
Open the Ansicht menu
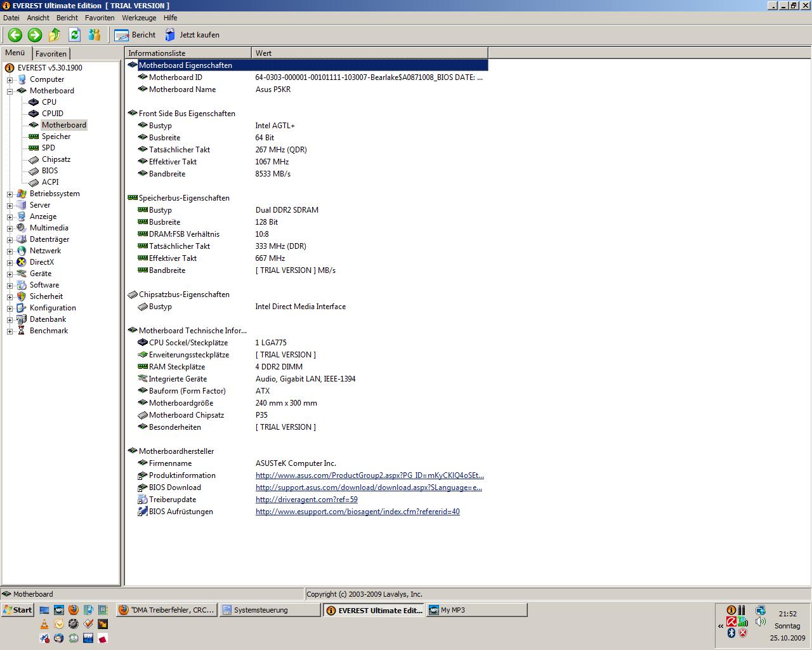[38, 18]
